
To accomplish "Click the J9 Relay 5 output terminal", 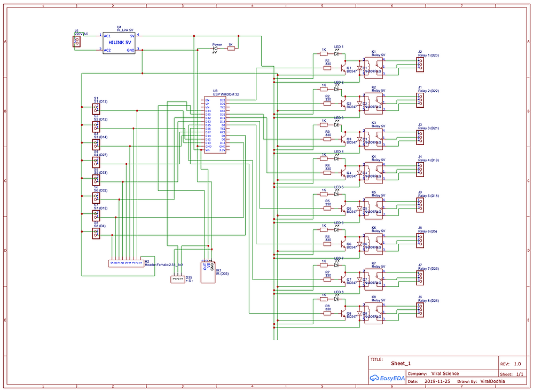I will click(420, 205).
